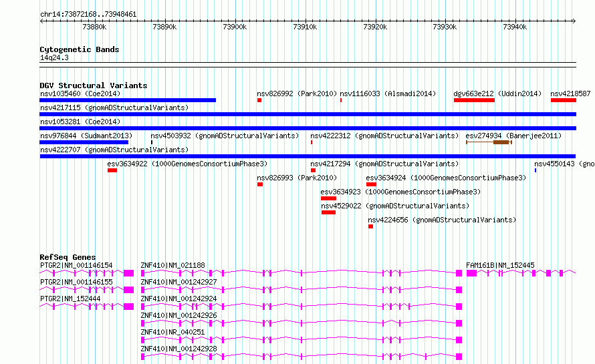This screenshot has height=364, width=595.
Task: Click the nsv1053281 (Coe2014) blue bar
Action: (308, 128)
